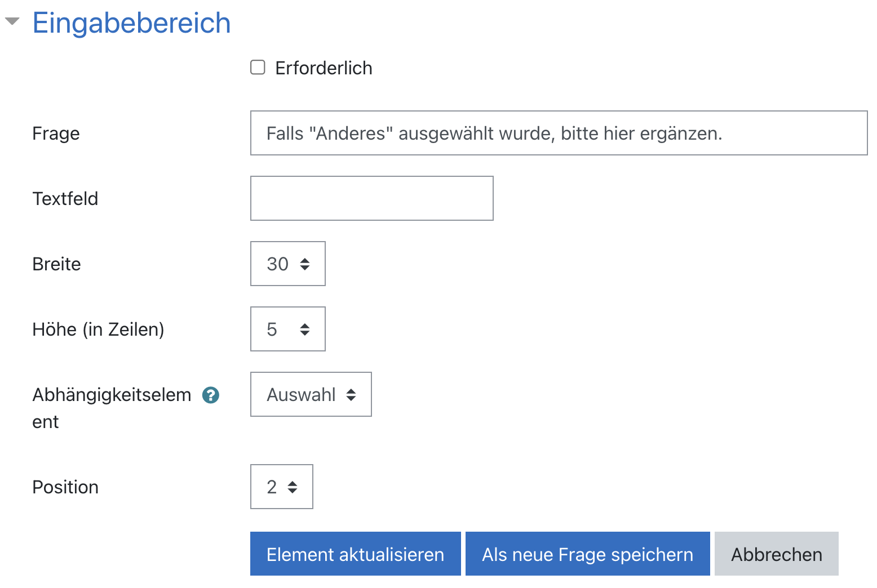The image size is (877, 588).
Task: Open the Position dropdown showing 2
Action: pos(281,487)
